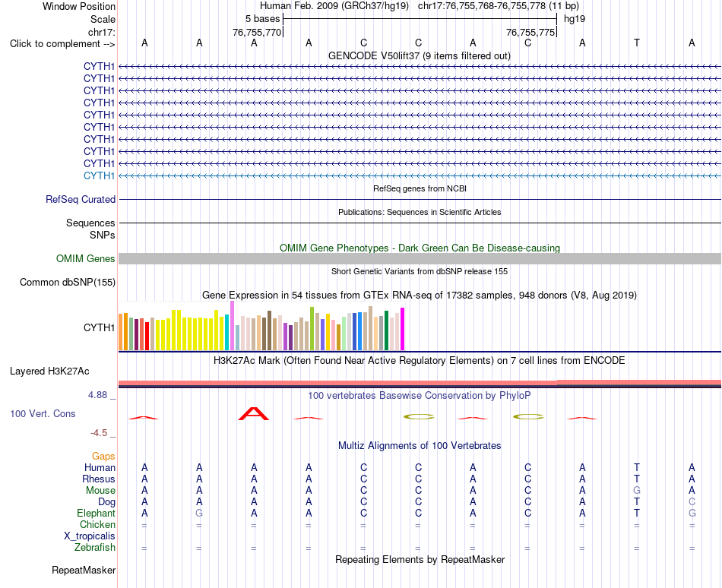Viewport: 722px width, 588px height.
Task: Click the 76,755,770 ruler coordinate
Action: pos(256,32)
